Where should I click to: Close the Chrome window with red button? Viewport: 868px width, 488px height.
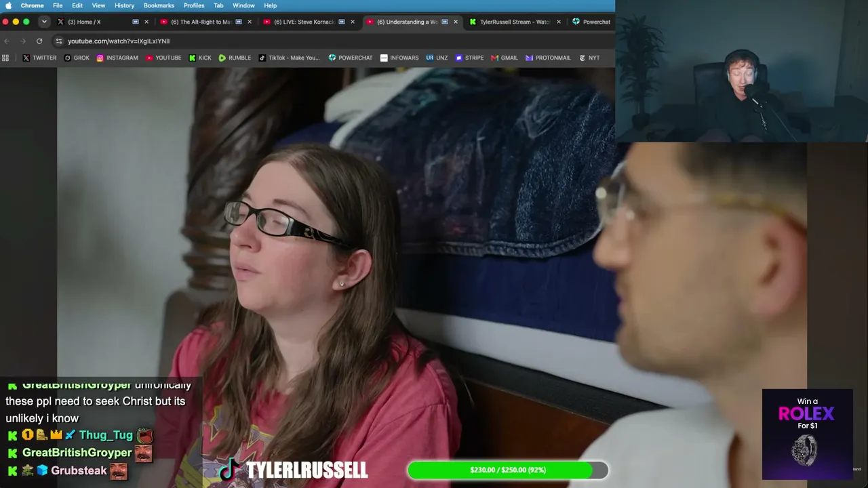click(5, 22)
